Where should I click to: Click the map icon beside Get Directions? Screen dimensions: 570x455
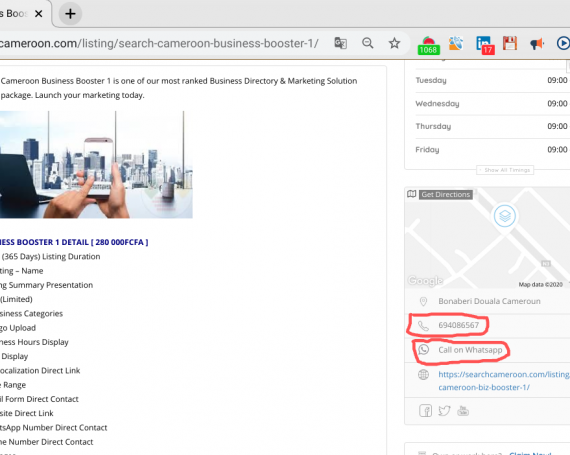point(412,194)
